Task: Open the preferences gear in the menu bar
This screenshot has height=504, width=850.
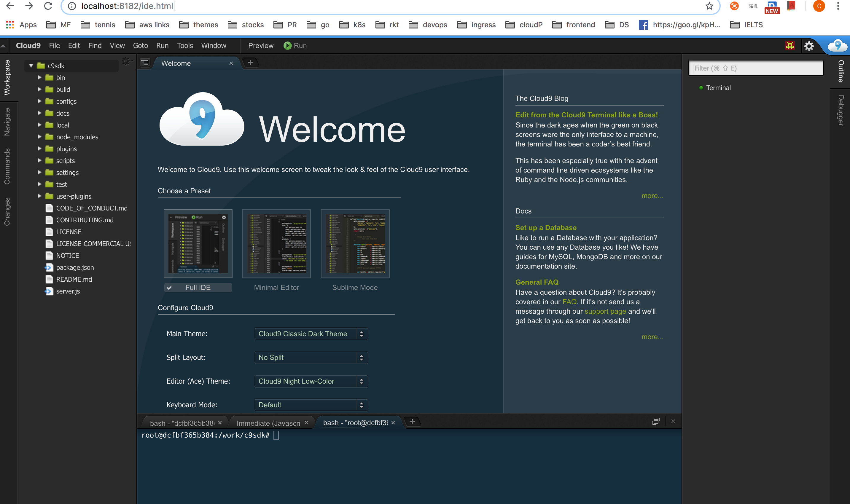Action: (809, 46)
